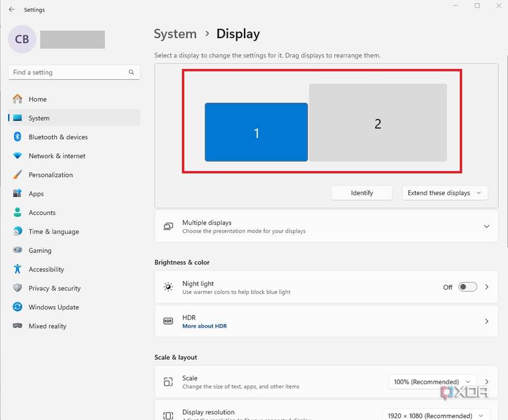Image resolution: width=508 pixels, height=420 pixels.
Task: Open Network & internet settings
Action: pyautogui.click(x=75, y=156)
